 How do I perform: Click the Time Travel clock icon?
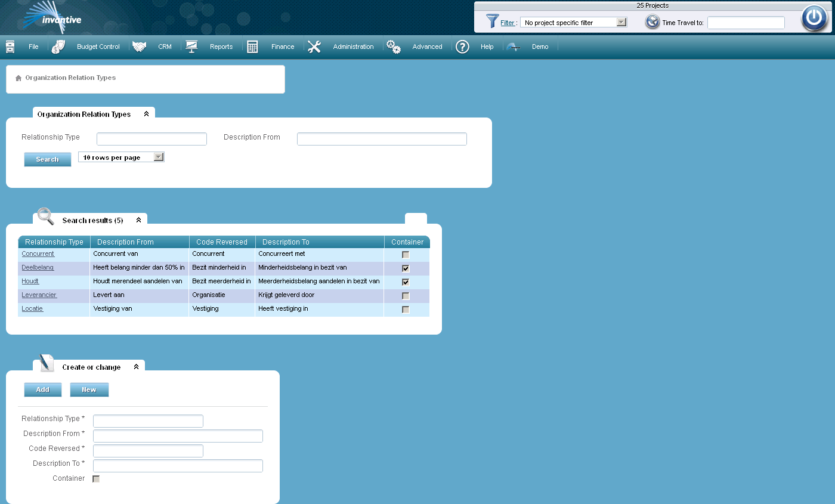pyautogui.click(x=652, y=22)
